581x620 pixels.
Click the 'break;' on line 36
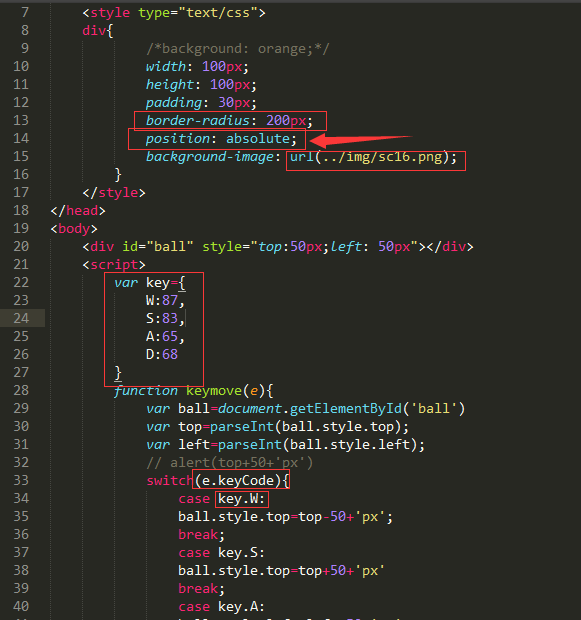(202, 535)
